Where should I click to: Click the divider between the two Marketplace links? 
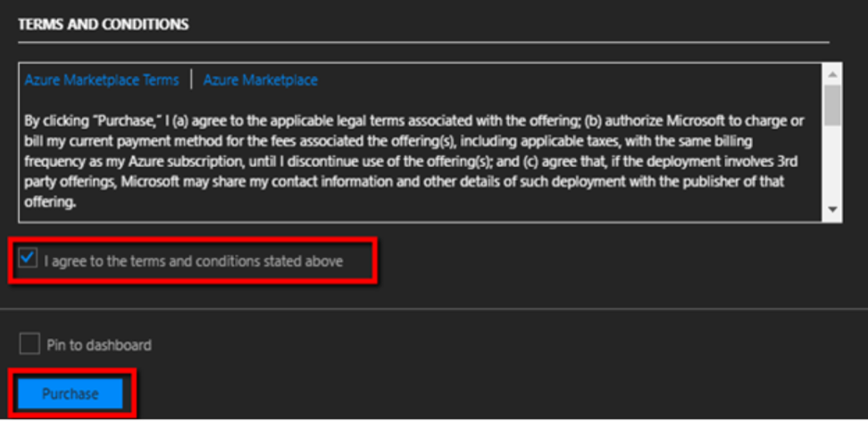[191, 80]
